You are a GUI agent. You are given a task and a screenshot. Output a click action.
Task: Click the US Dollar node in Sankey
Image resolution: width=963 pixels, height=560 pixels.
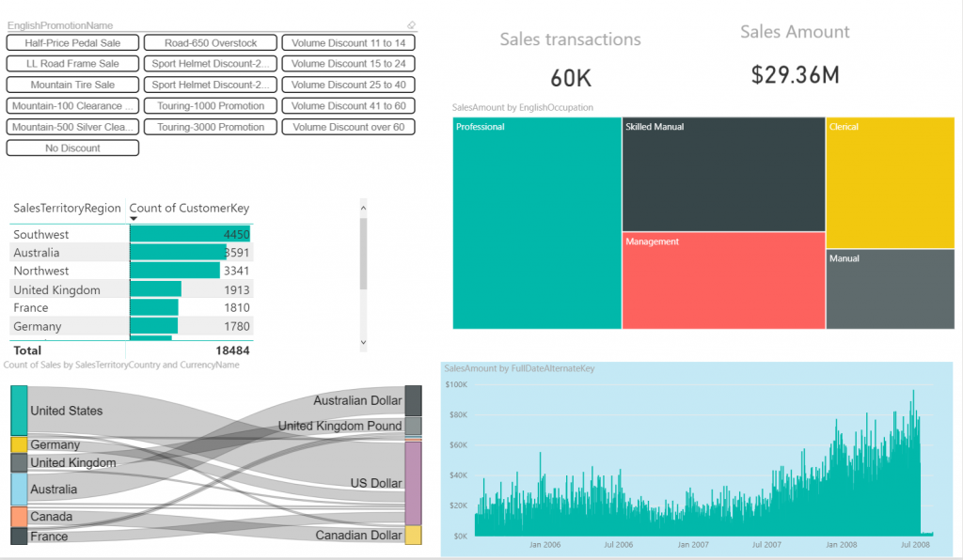413,483
